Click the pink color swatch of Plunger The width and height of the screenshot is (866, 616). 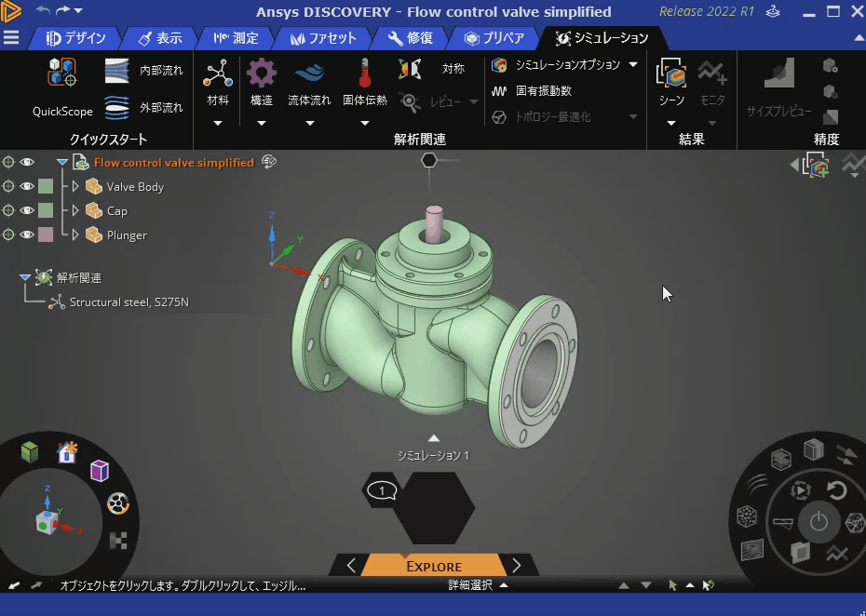[46, 234]
